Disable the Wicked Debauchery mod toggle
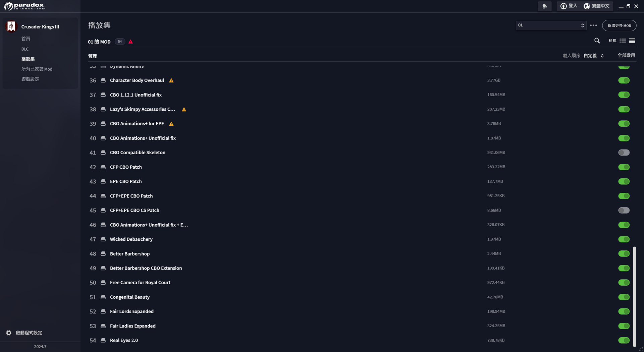 pyautogui.click(x=624, y=239)
